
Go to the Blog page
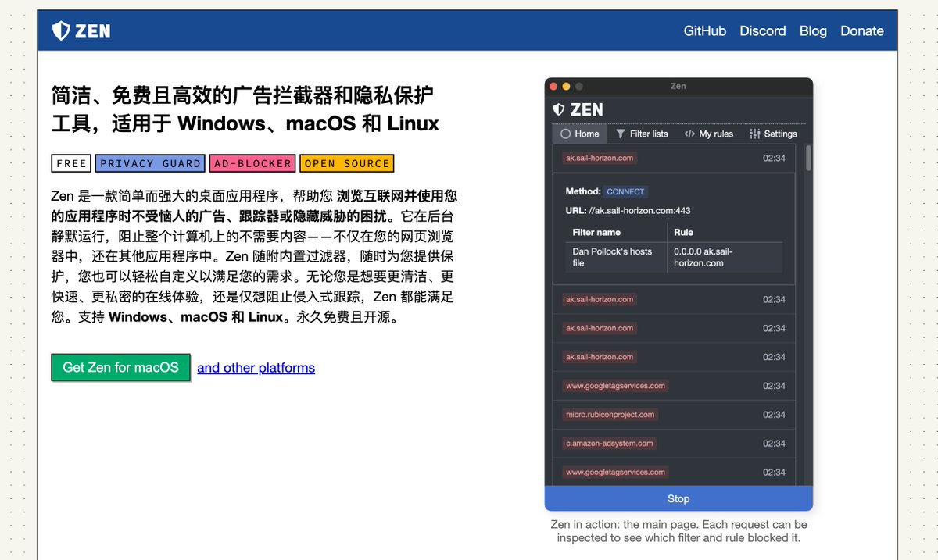[x=813, y=31]
